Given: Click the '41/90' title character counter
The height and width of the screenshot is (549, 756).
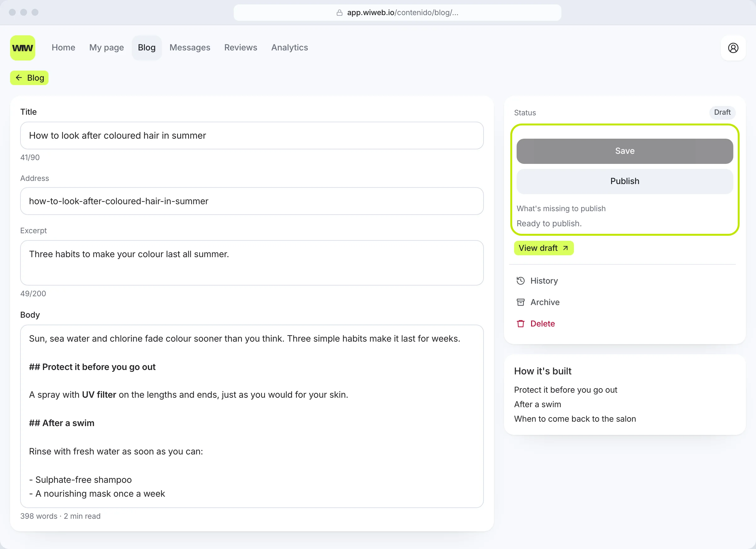Looking at the screenshot, I should [x=30, y=158].
